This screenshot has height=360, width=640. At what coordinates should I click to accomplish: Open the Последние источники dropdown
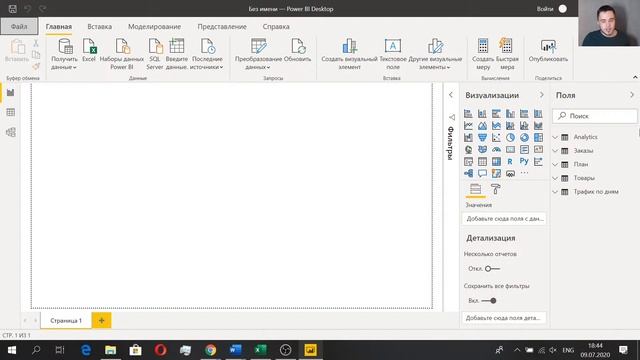click(x=207, y=55)
